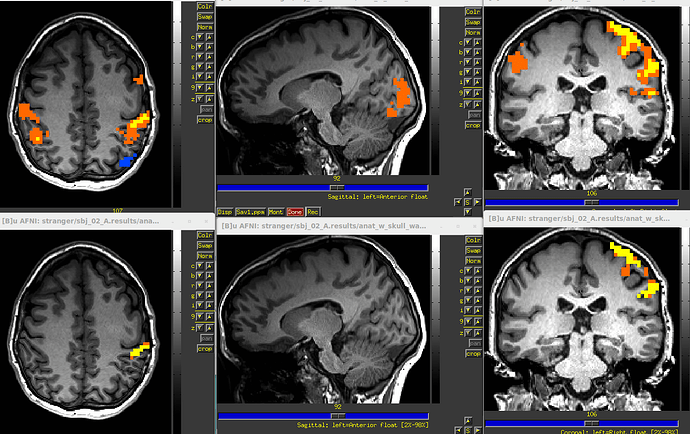Click 9 up arrow in upper axial viewer
The height and width of the screenshot is (434, 690).
209,88
